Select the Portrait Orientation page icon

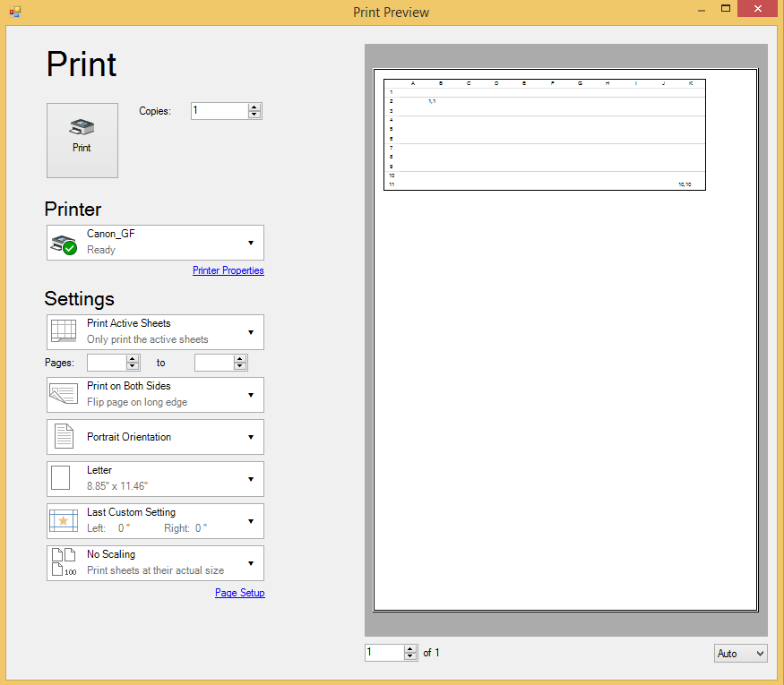point(63,437)
